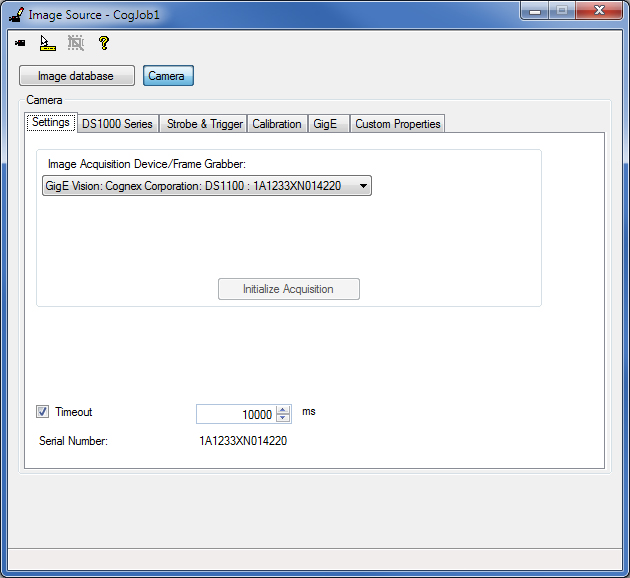
Task: Click the grayed region grid toolbar icon
Action: [x=76, y=43]
